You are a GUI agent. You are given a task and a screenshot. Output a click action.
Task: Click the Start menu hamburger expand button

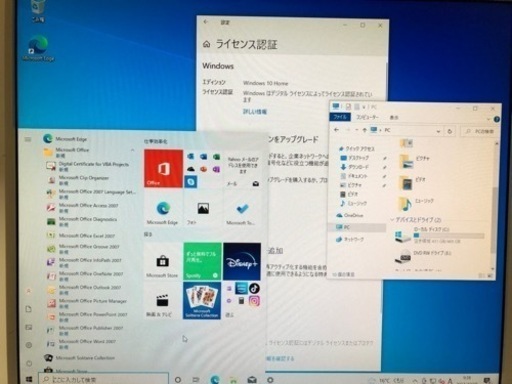click(x=28, y=139)
